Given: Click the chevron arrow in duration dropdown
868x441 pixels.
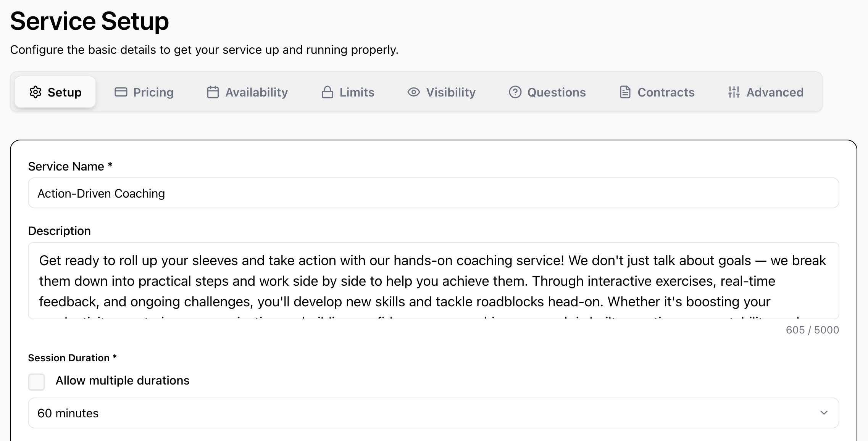Looking at the screenshot, I should (x=824, y=413).
